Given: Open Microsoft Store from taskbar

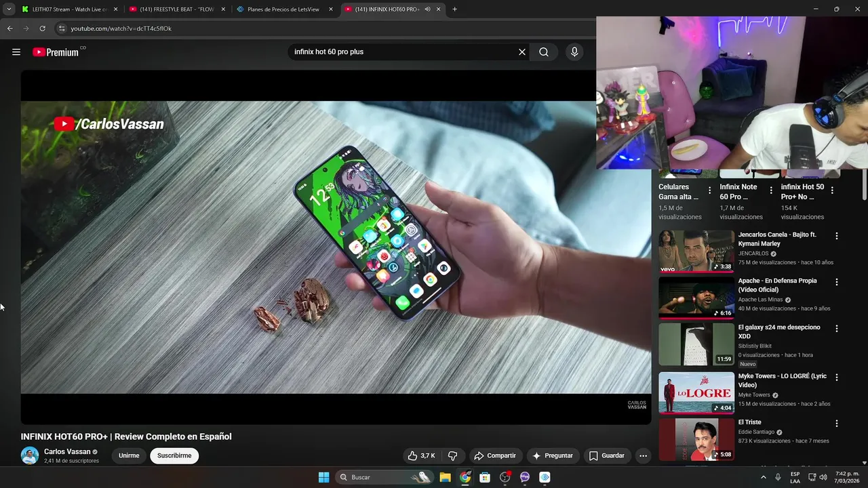Looking at the screenshot, I should (485, 477).
